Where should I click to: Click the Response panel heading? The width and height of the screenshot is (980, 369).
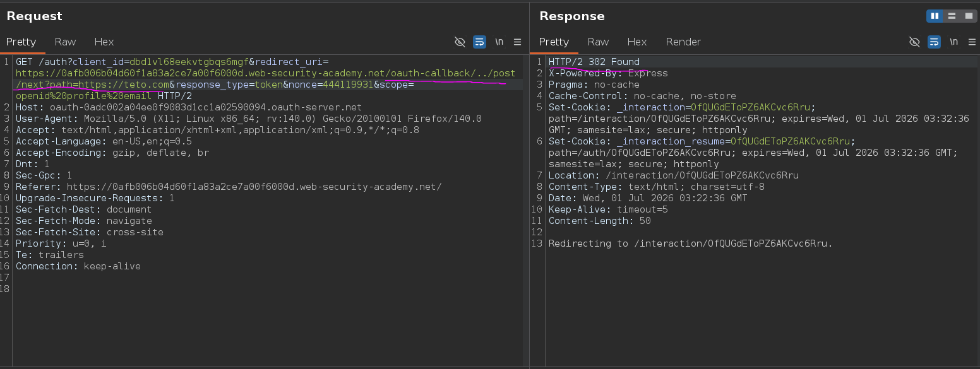coord(572,16)
